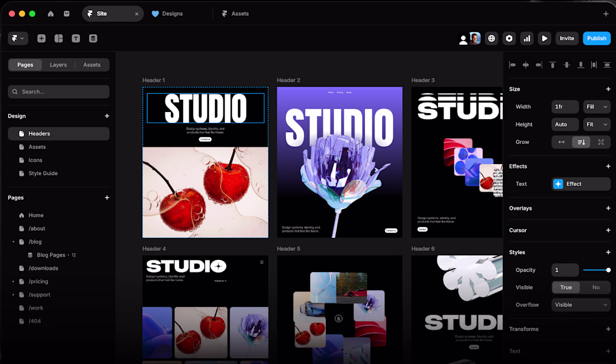Add an Effect with plus icon
This screenshot has width=616, height=364.
click(x=608, y=166)
